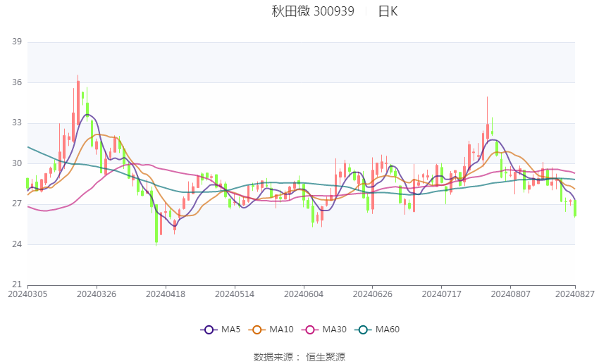599x364 pixels.
Task: Click the 日K label in title
Action: (388, 11)
